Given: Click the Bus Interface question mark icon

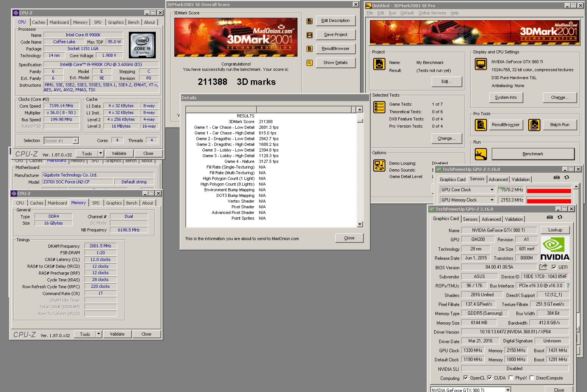Looking at the screenshot, I should [568, 286].
